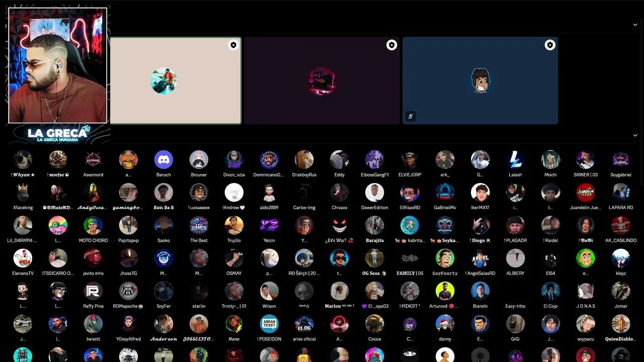Open Soygabriel's avatar
The width and height of the screenshot is (644, 362).
[x=621, y=160]
